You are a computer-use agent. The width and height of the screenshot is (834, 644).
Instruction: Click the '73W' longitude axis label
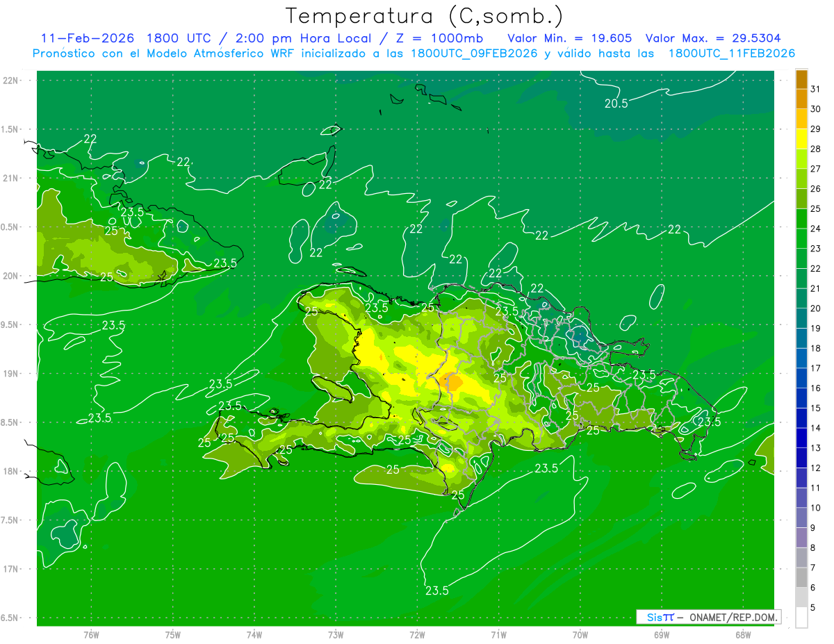coord(336,635)
